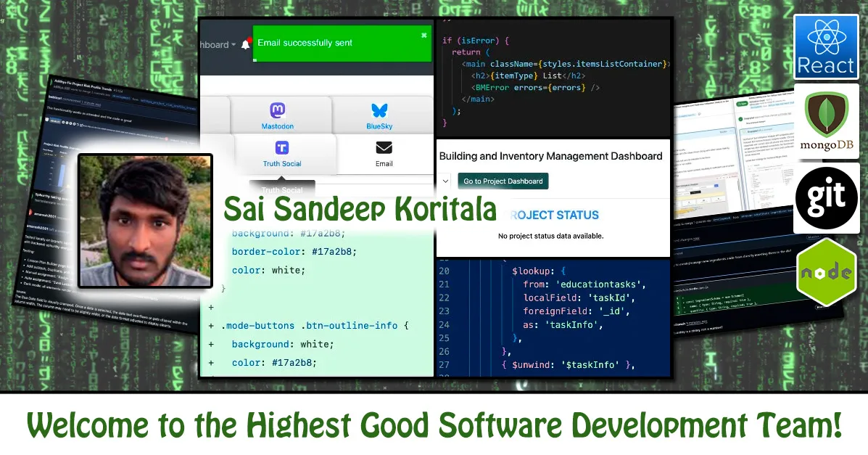Dismiss the Email successfully sent toast
The image size is (868, 455).
coord(424,35)
